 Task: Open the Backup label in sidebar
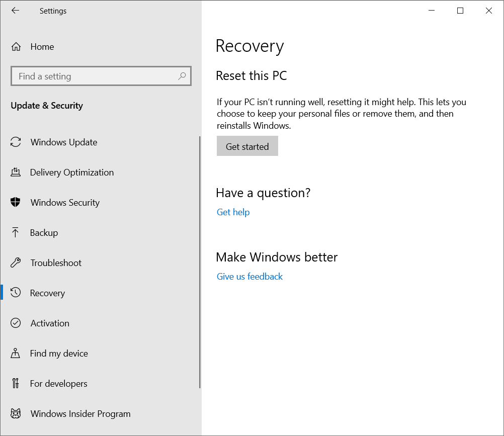pyautogui.click(x=44, y=233)
